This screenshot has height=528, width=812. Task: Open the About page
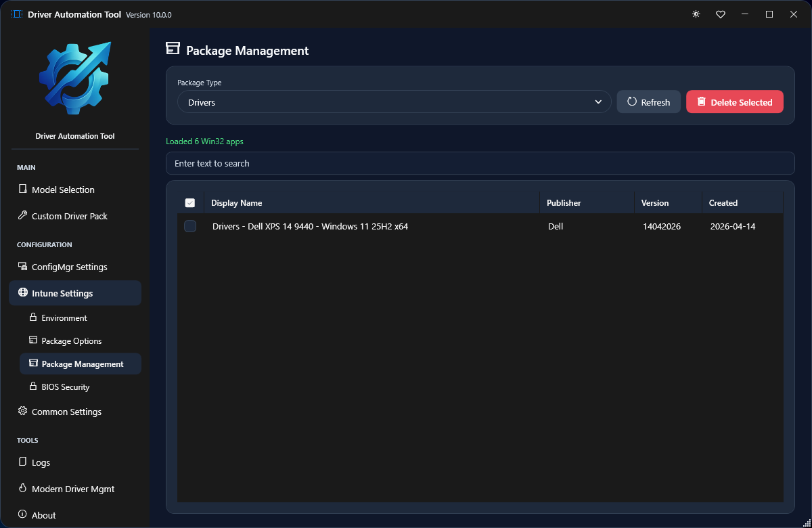click(75, 515)
